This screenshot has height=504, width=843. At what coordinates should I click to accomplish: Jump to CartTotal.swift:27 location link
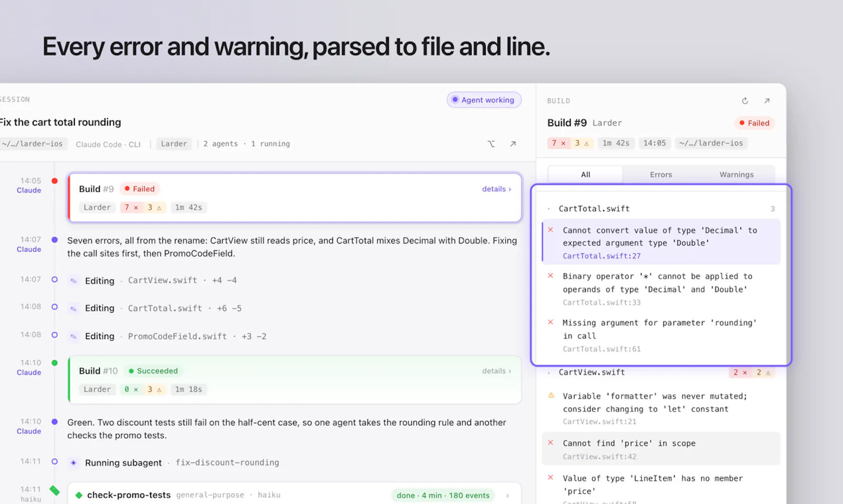click(602, 256)
